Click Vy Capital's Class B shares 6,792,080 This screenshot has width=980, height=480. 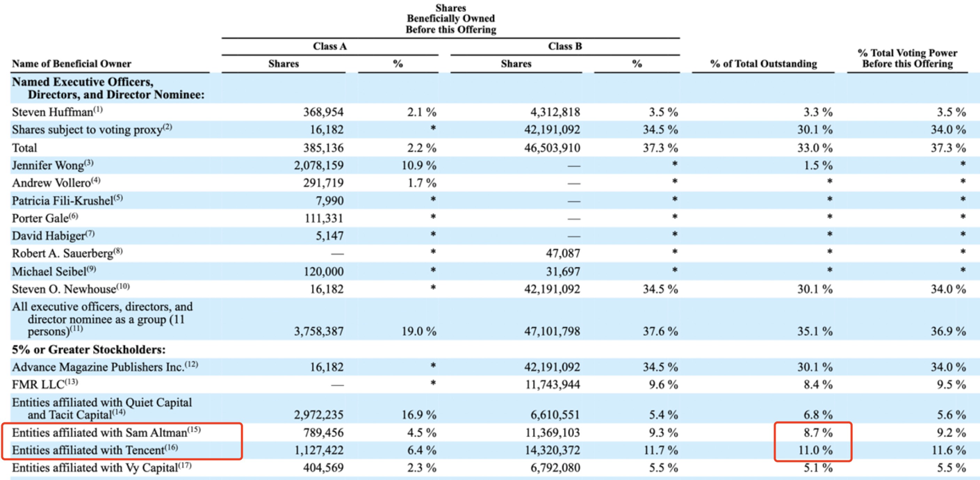[555, 468]
